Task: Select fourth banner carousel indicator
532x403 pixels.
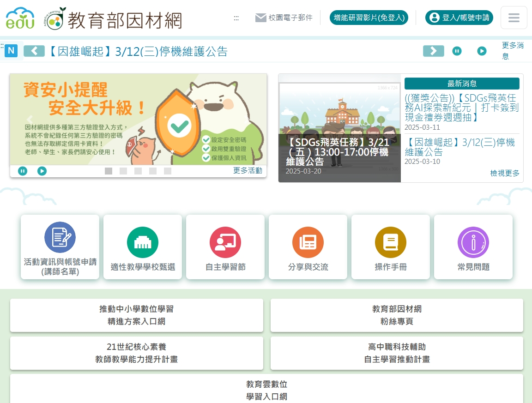Action: pyautogui.click(x=153, y=171)
